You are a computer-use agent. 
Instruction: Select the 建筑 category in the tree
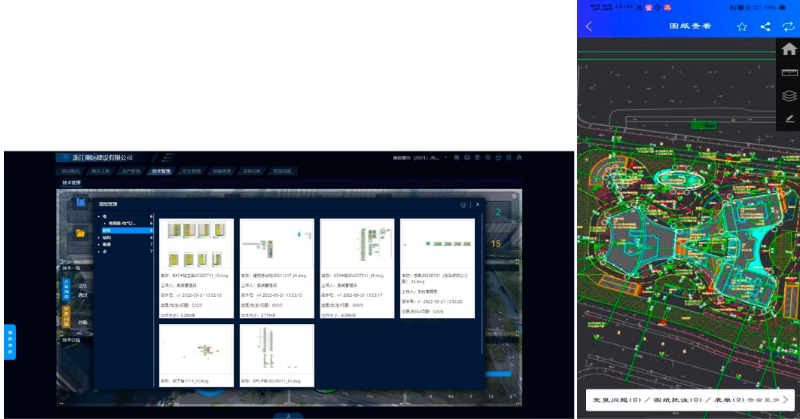[x=126, y=230]
